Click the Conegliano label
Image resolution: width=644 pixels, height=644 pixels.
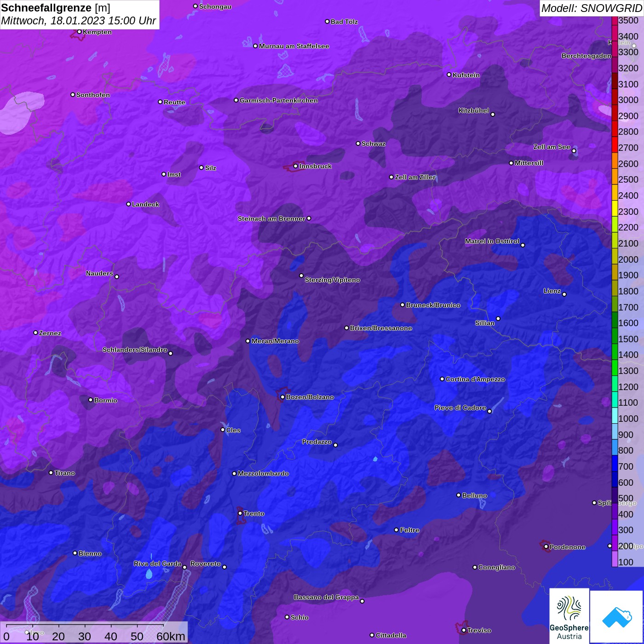click(497, 567)
